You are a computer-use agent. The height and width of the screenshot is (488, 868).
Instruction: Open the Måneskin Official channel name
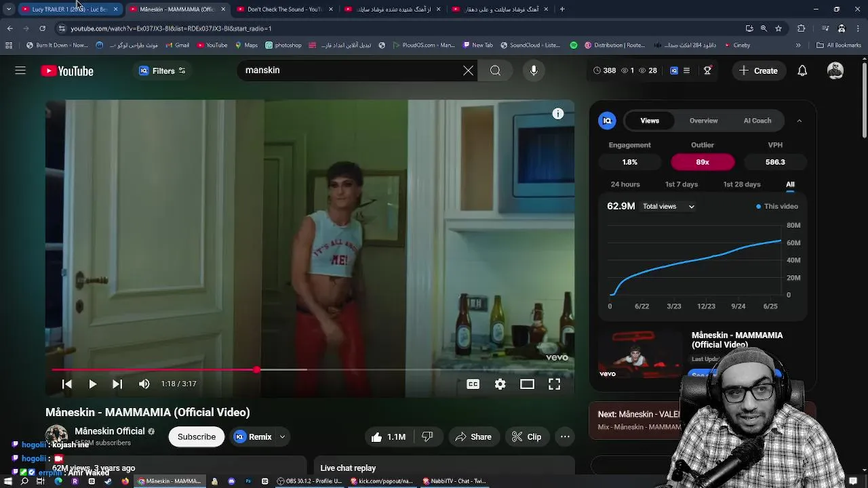tap(109, 431)
